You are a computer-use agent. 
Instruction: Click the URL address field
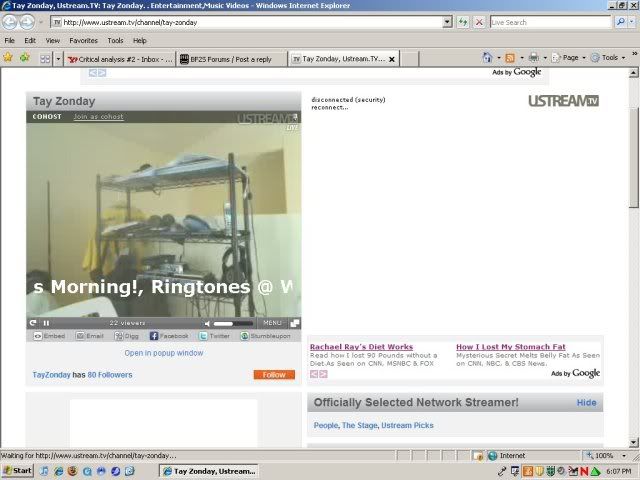(247, 22)
